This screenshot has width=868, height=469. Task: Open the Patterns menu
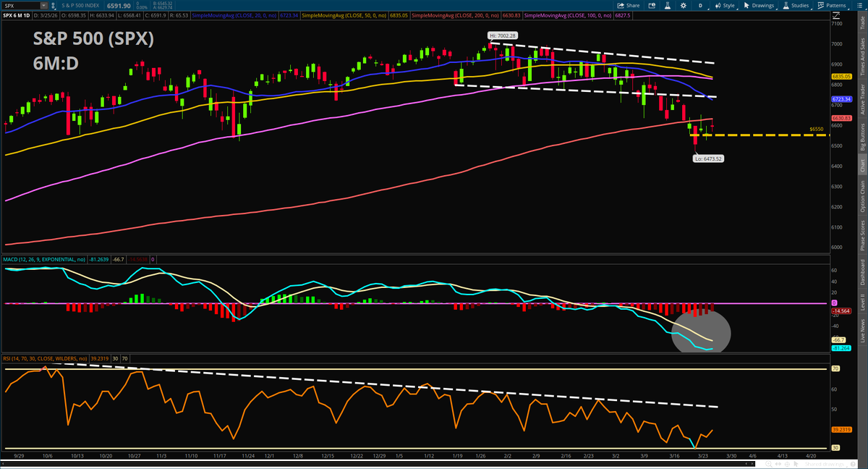pos(832,5)
